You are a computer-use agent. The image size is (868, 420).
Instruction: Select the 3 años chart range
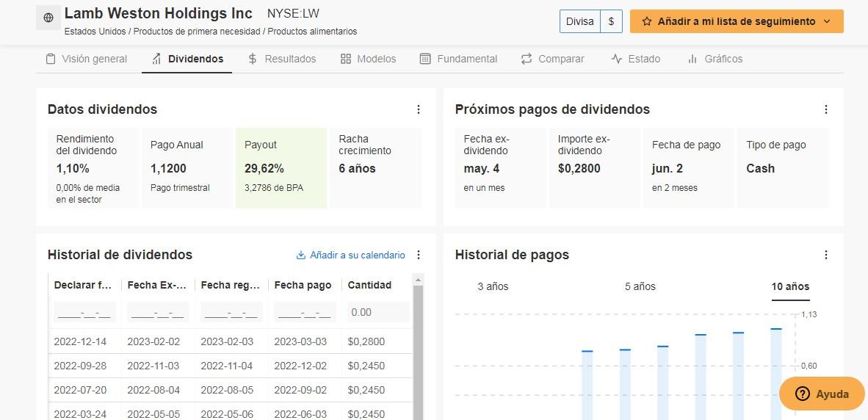493,286
